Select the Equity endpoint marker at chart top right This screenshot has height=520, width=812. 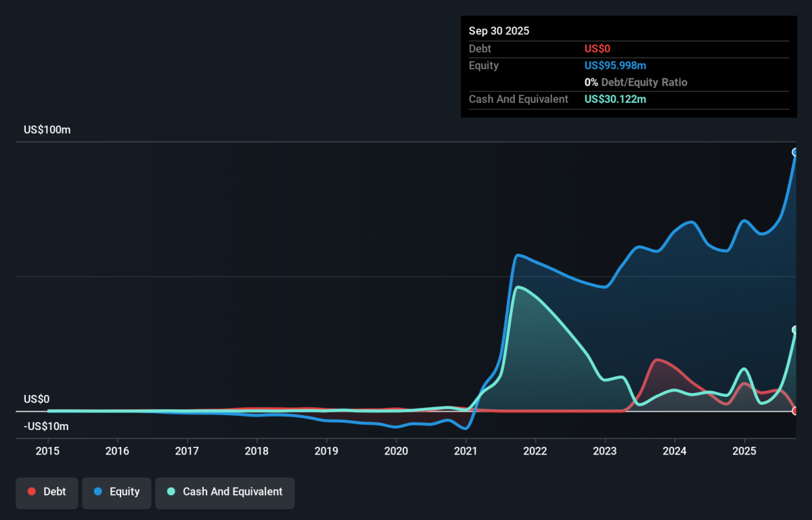pyautogui.click(x=796, y=152)
